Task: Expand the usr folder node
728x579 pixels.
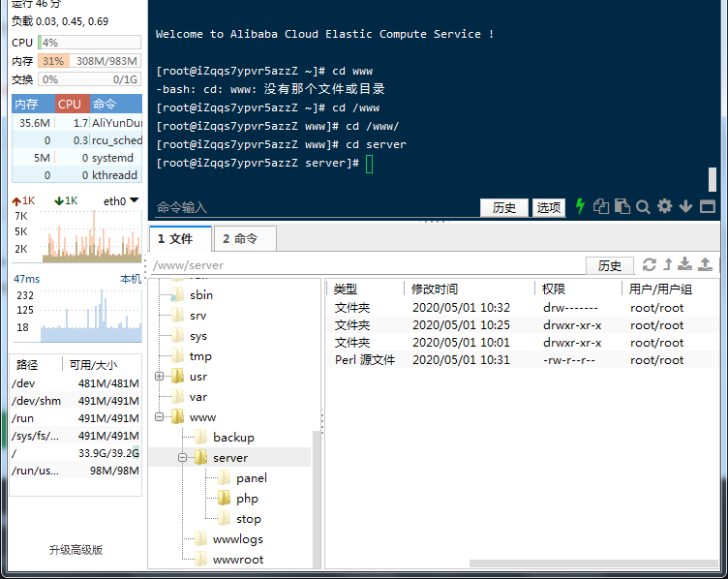Action: 159,377
